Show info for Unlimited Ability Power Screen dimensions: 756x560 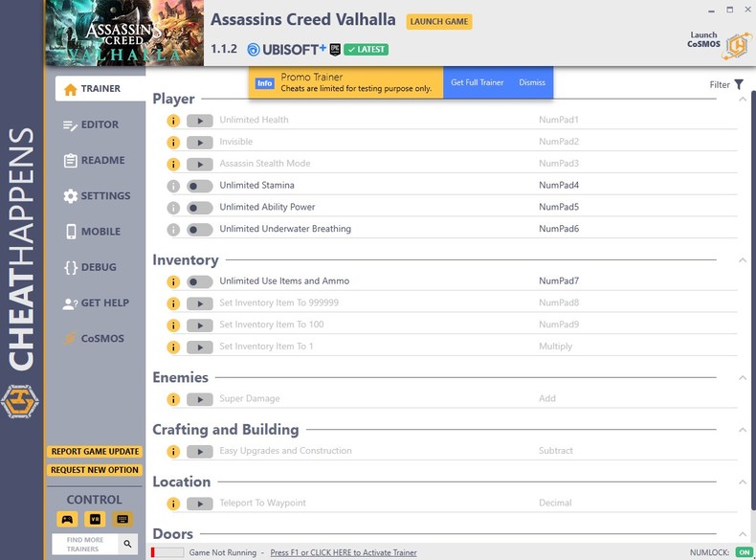(173, 208)
